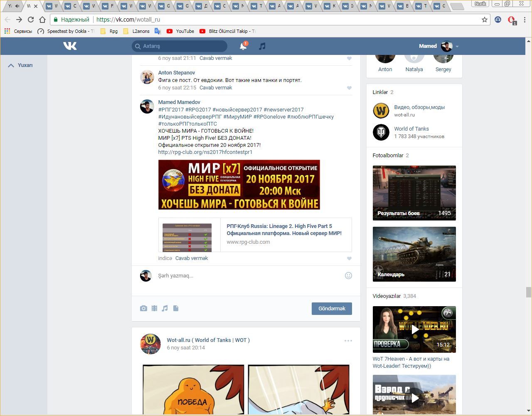Open the VK logo home link

click(x=70, y=46)
